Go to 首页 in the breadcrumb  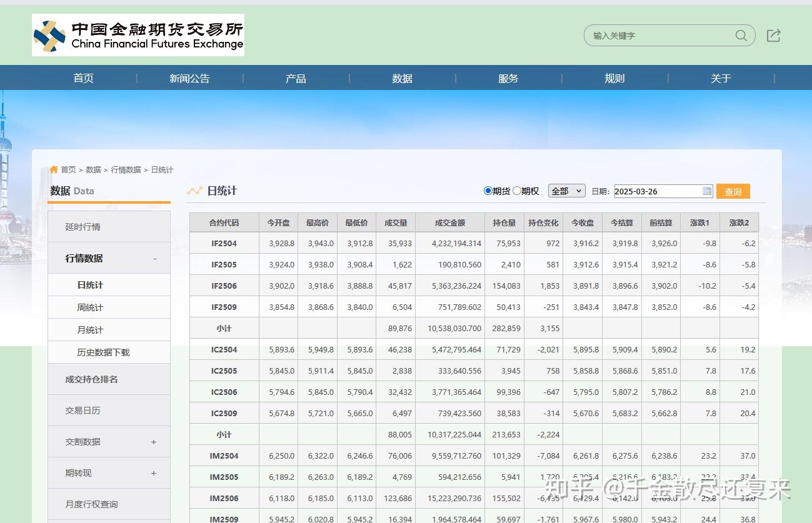coord(68,169)
